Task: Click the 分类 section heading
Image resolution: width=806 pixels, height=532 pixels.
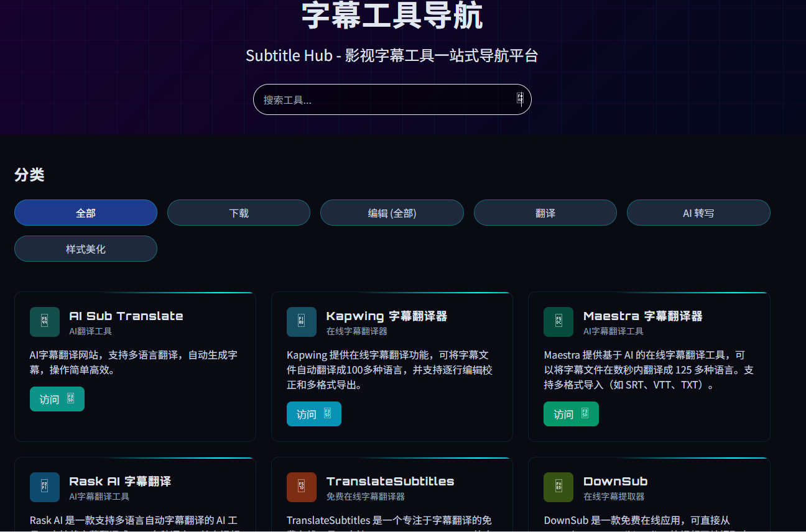Action: (x=29, y=175)
